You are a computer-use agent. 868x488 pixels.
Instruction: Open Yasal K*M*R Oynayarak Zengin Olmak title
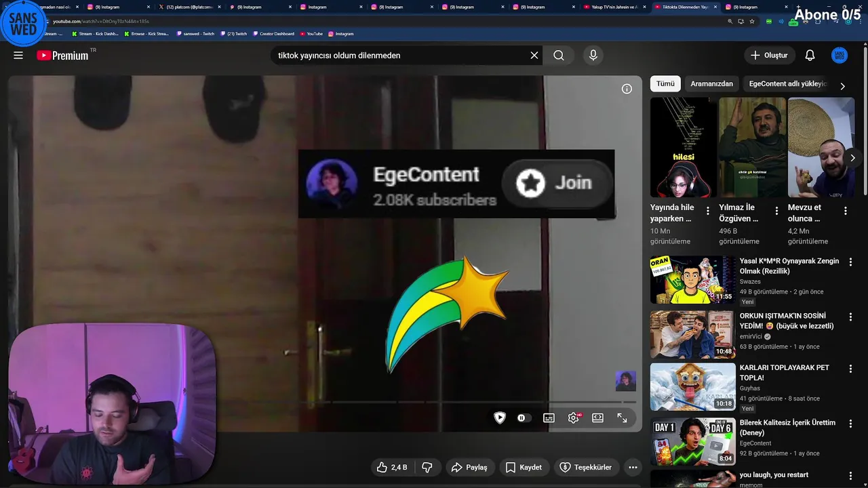[789, 266]
